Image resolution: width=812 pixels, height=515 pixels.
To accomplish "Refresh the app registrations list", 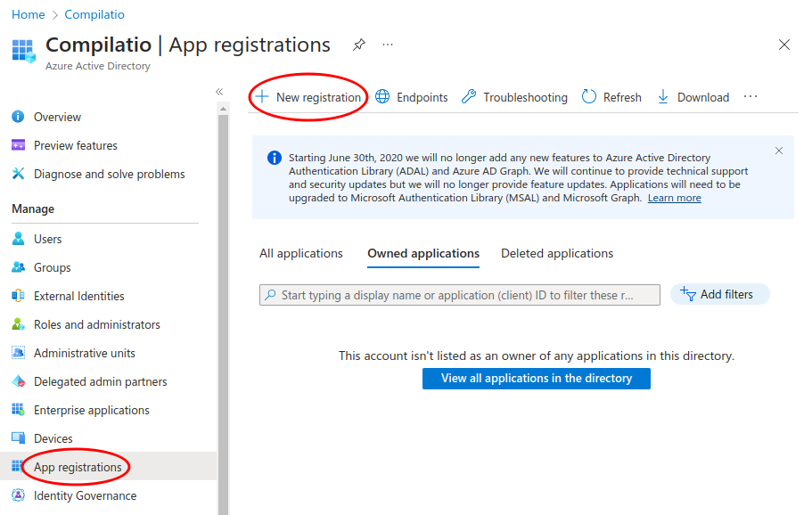I will [x=621, y=96].
